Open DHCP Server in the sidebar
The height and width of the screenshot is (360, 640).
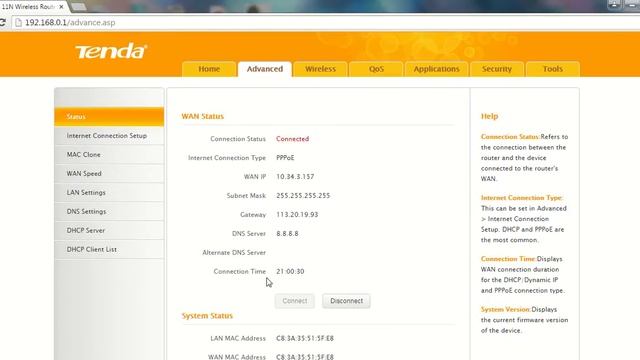109,230
